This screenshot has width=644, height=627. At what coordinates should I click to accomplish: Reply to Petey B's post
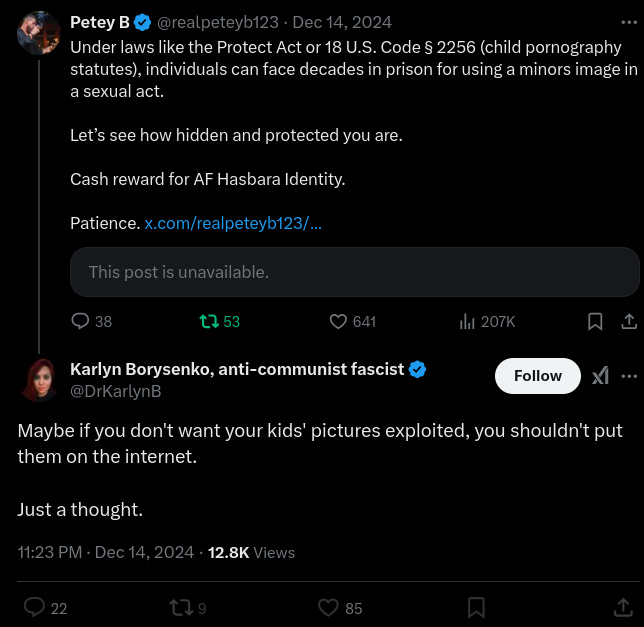81,321
